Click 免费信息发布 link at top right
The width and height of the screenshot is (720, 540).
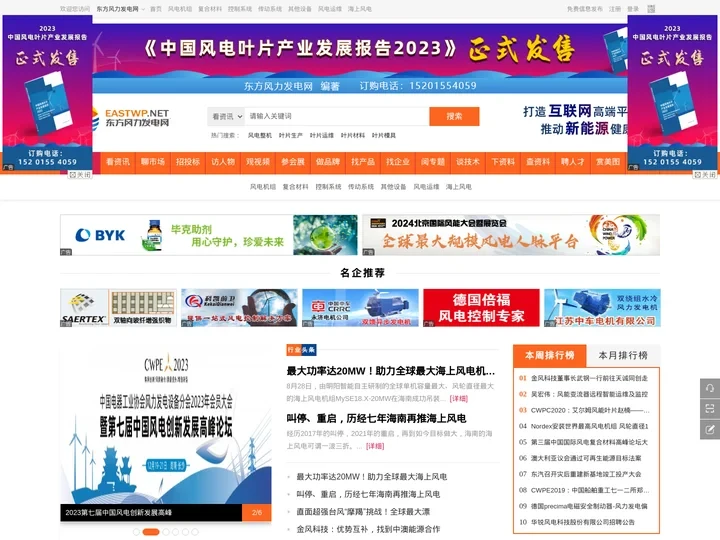[585, 9]
